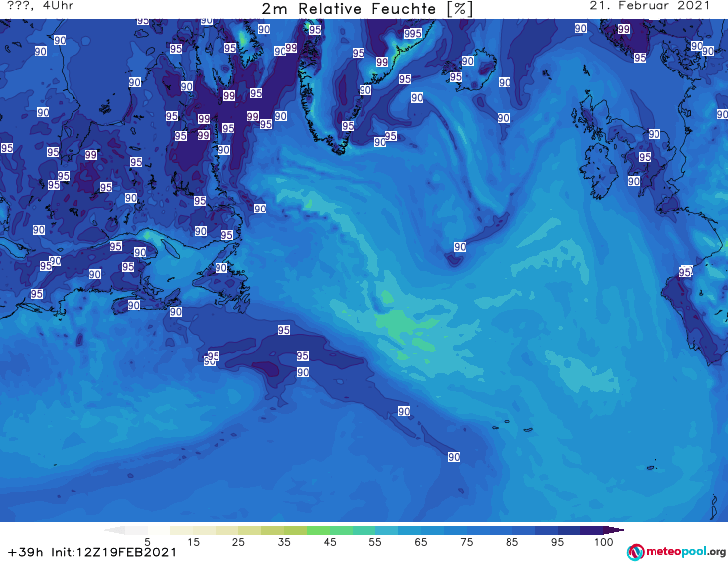Click the legend value '100'
The image size is (728, 562).
click(603, 542)
